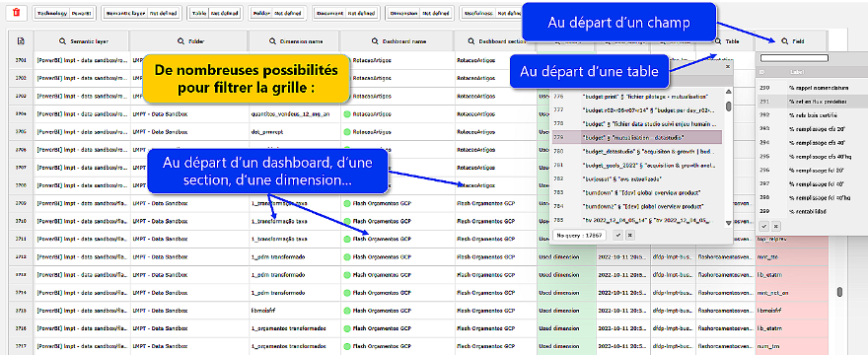Screen dimensions: 868x355
Task: Open the Usefulness filter chip
Action: tap(490, 13)
